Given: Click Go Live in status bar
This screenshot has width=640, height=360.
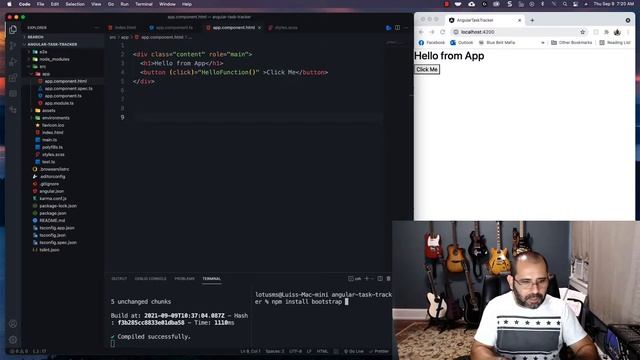Looking at the screenshot, I should [353, 351].
